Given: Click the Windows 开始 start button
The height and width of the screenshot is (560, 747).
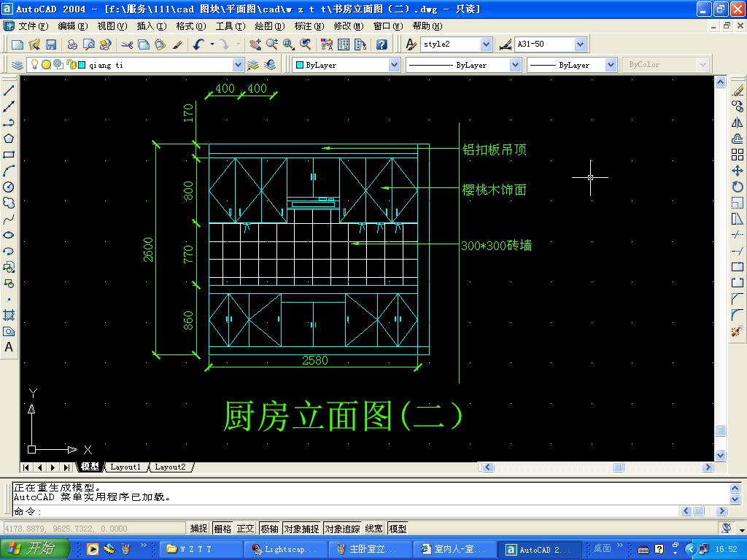Looking at the screenshot, I should [35, 549].
